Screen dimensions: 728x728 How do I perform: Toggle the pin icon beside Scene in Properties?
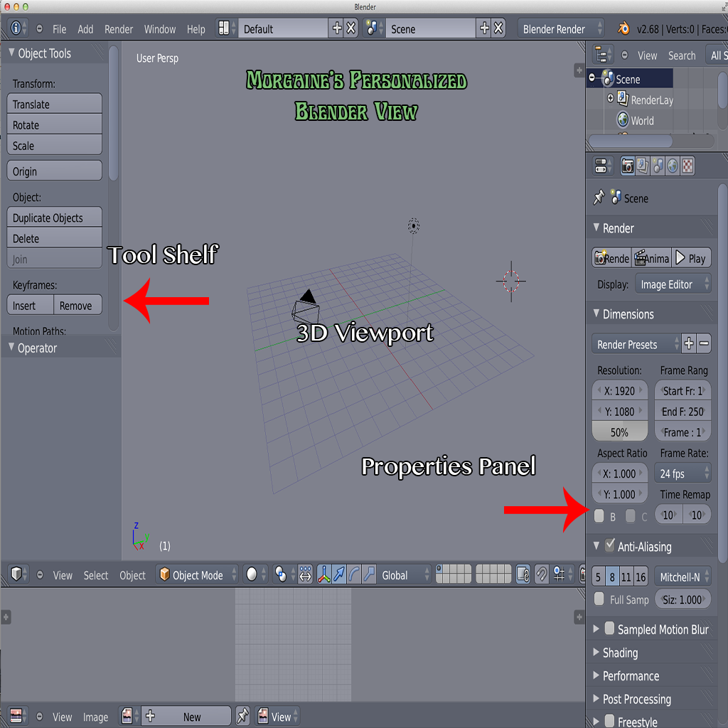click(599, 197)
